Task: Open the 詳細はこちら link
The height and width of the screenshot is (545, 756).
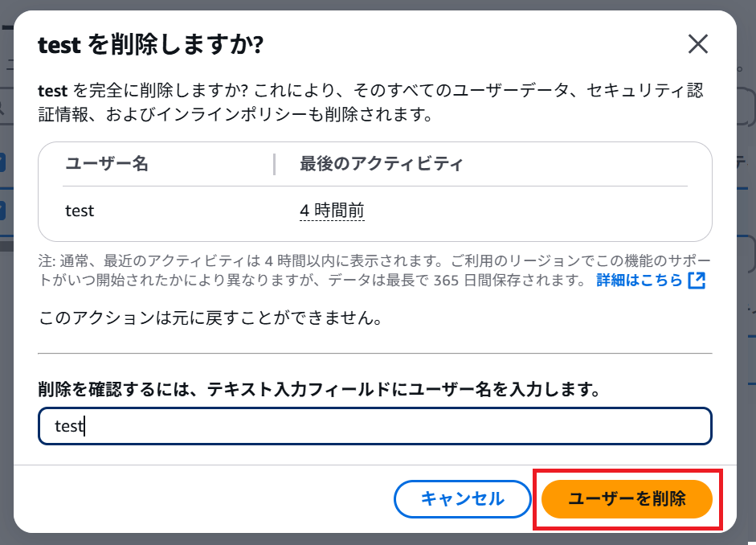Action: tap(639, 281)
